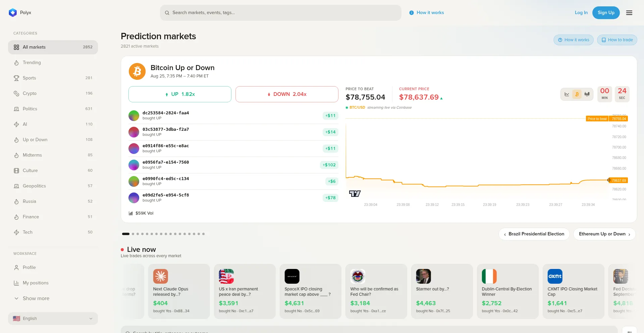Select the active first carousel indicator
Viewport: 644px width, 333px height.
tap(126, 234)
